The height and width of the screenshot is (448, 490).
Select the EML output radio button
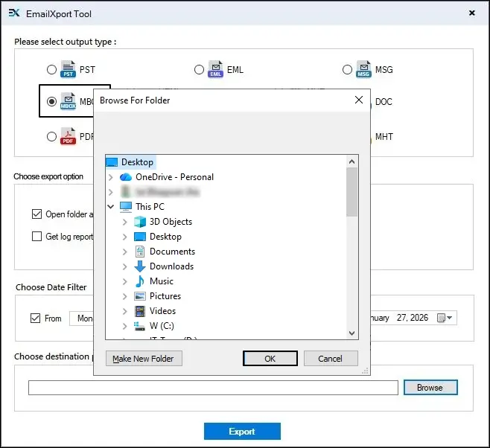click(x=199, y=69)
